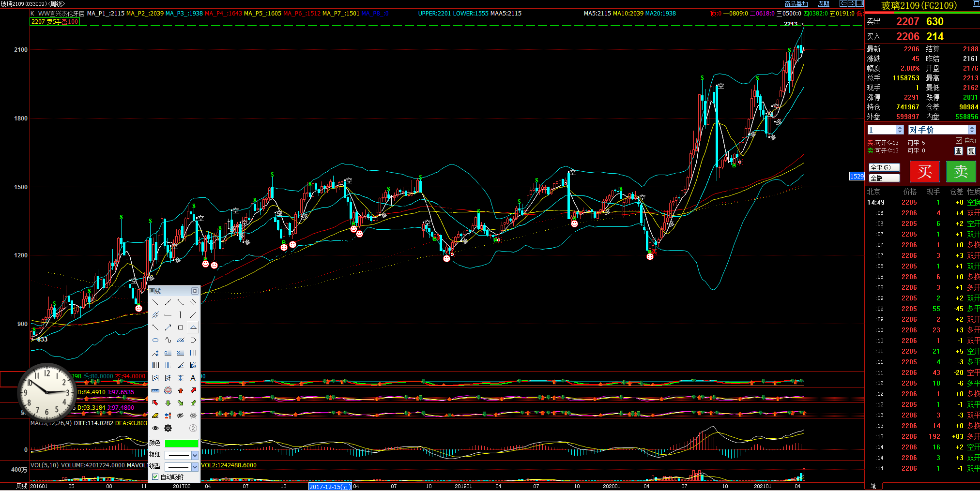Select the angle line drawing tool
The image size is (980, 491).
[x=181, y=365]
